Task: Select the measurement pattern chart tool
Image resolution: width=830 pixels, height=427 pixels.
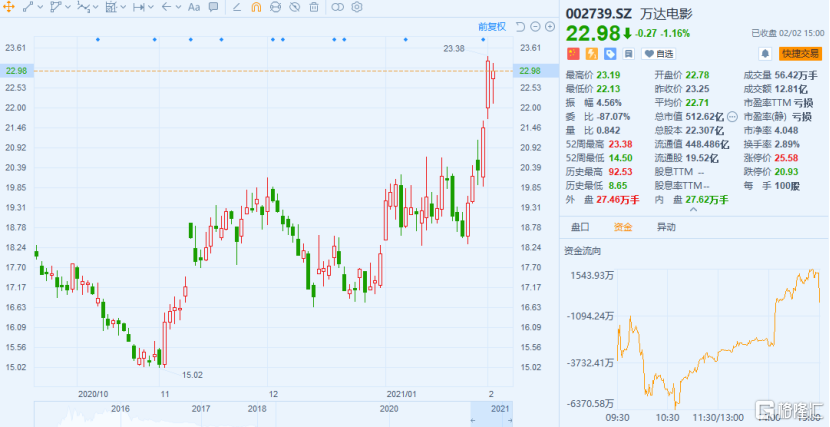Action: pyautogui.click(x=111, y=7)
